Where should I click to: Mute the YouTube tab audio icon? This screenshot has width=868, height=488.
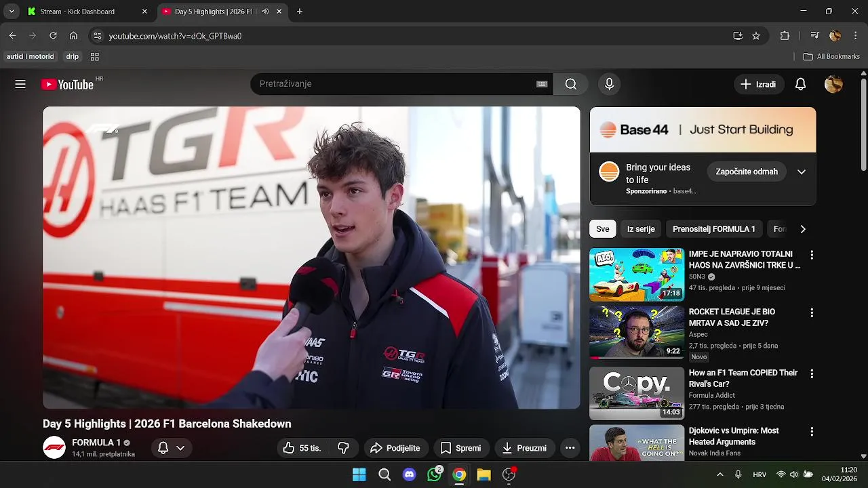click(x=265, y=12)
